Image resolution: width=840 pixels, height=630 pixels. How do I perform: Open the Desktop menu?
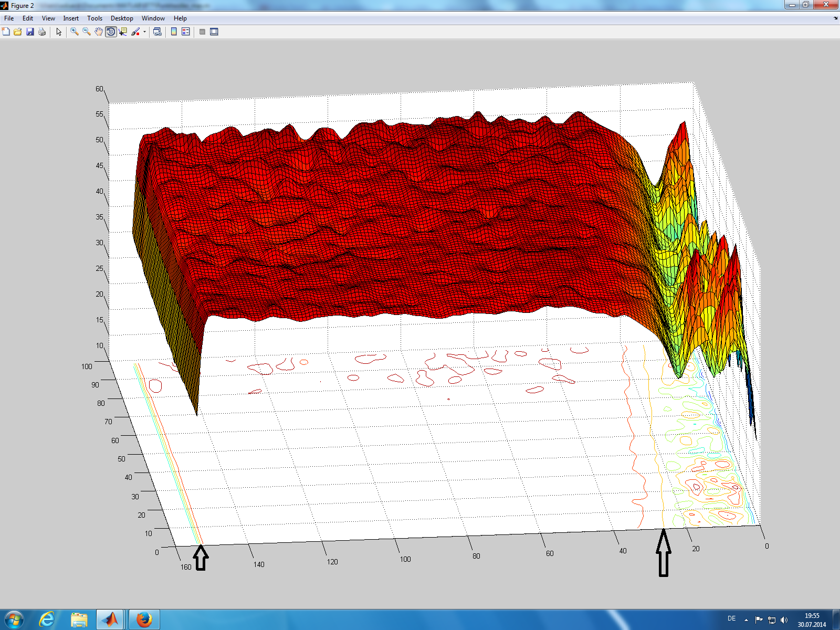(x=122, y=18)
